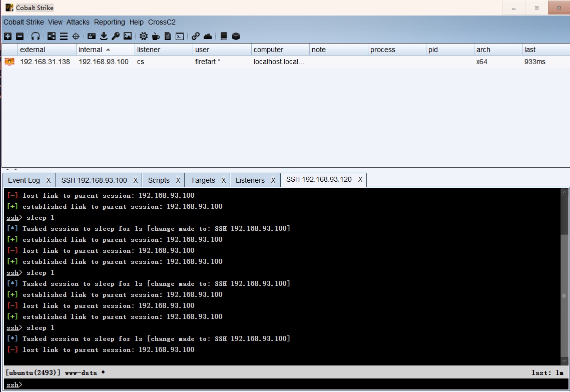Switch to the Event Log tab

(x=24, y=179)
